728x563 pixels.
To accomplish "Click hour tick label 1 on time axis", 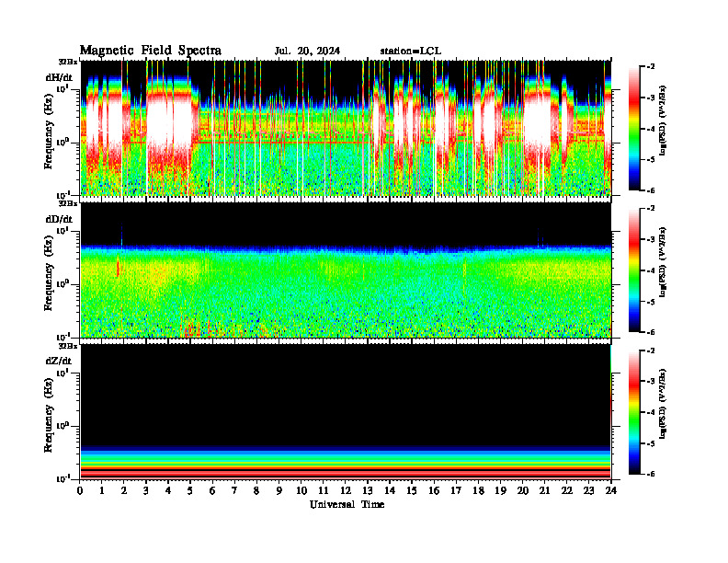I will point(102,490).
